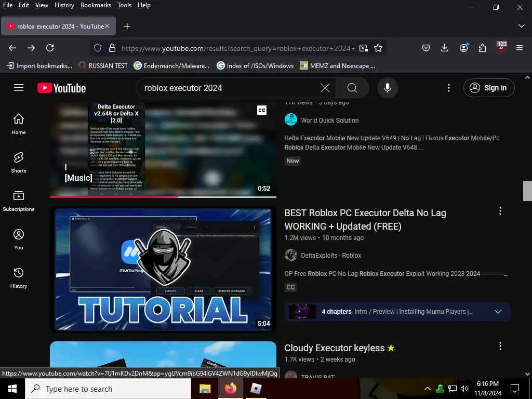Open Subscriptions in the sidebar
Screen dimensions: 532x399
(19, 201)
